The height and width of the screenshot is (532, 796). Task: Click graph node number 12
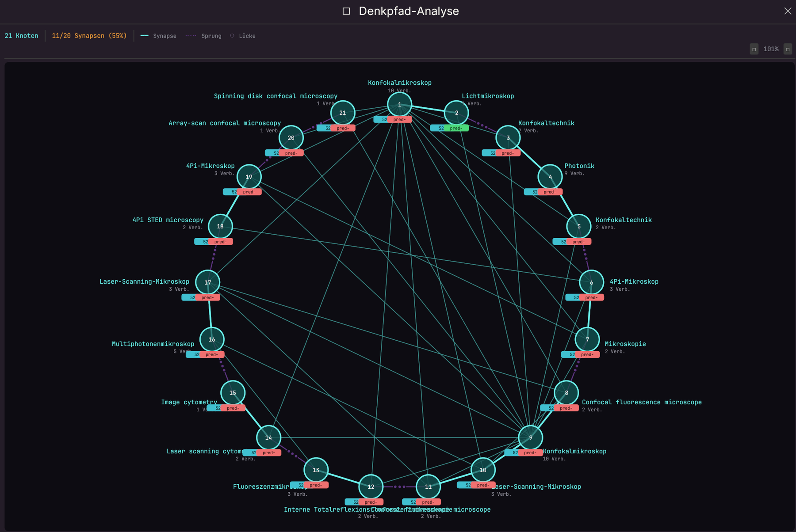tap(371, 486)
